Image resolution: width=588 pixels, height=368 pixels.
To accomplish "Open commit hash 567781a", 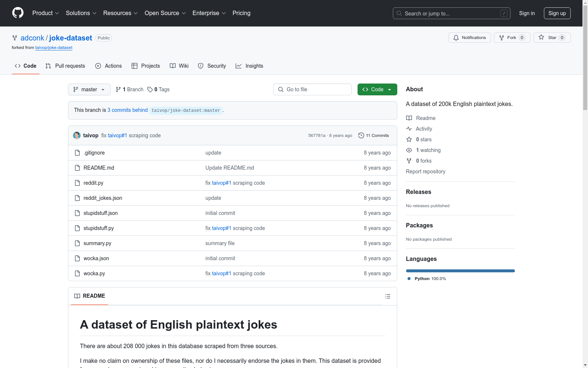I will click(x=317, y=135).
